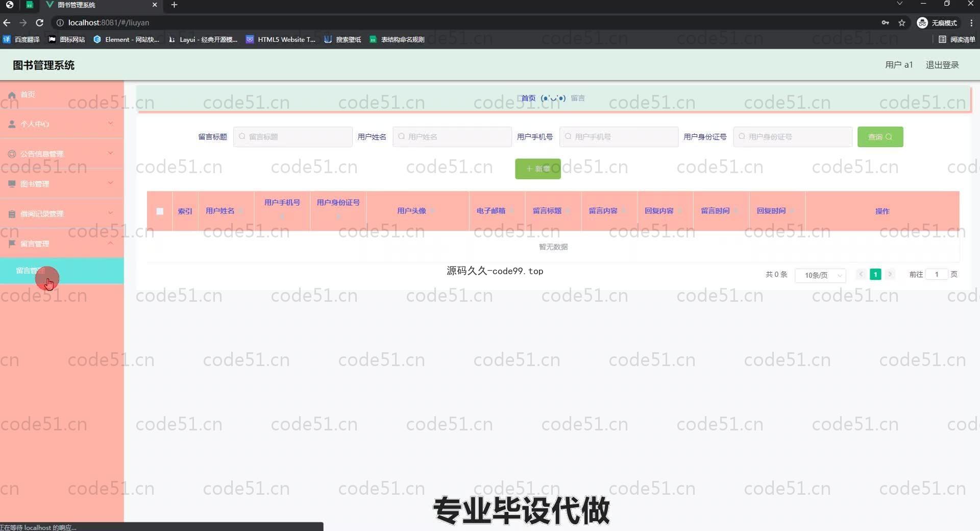Open the Element bookmark
Screen dimensions: 980x531
(127, 39)
